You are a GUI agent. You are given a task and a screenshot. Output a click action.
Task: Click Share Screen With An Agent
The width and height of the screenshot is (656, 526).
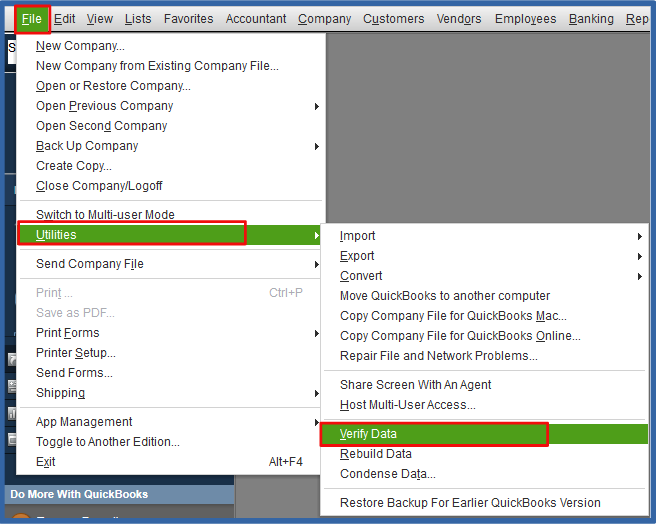[x=484, y=385]
